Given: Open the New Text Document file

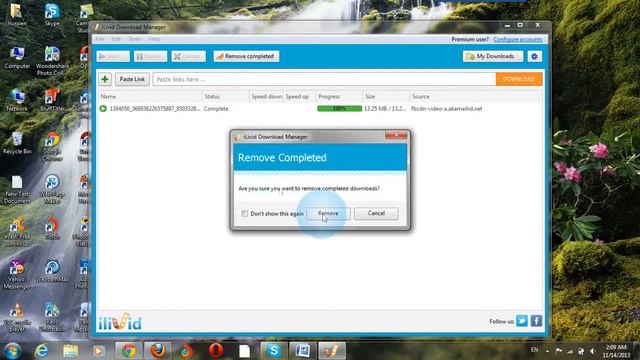Looking at the screenshot, I should tap(17, 190).
